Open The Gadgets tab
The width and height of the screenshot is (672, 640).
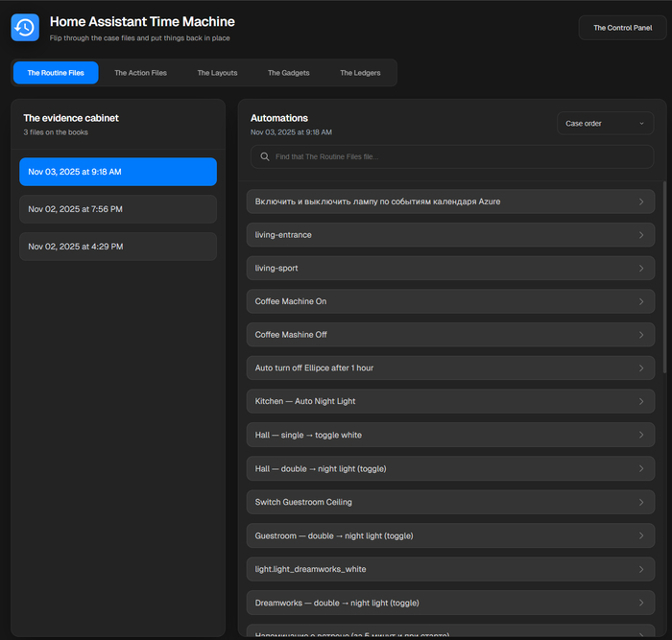tap(288, 73)
